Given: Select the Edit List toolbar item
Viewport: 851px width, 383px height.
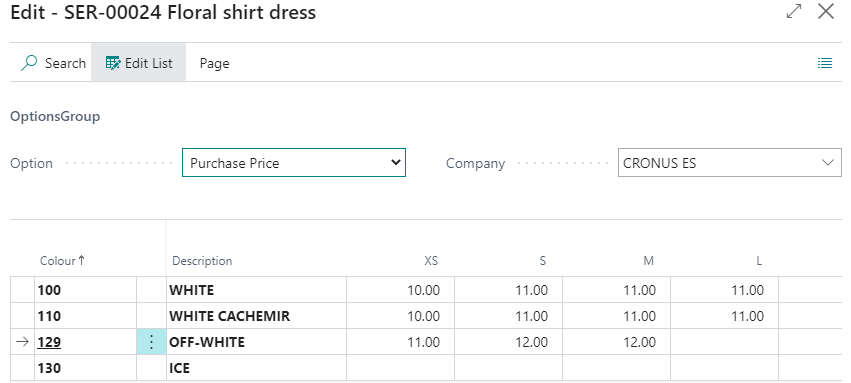Looking at the screenshot, I should (x=138, y=63).
